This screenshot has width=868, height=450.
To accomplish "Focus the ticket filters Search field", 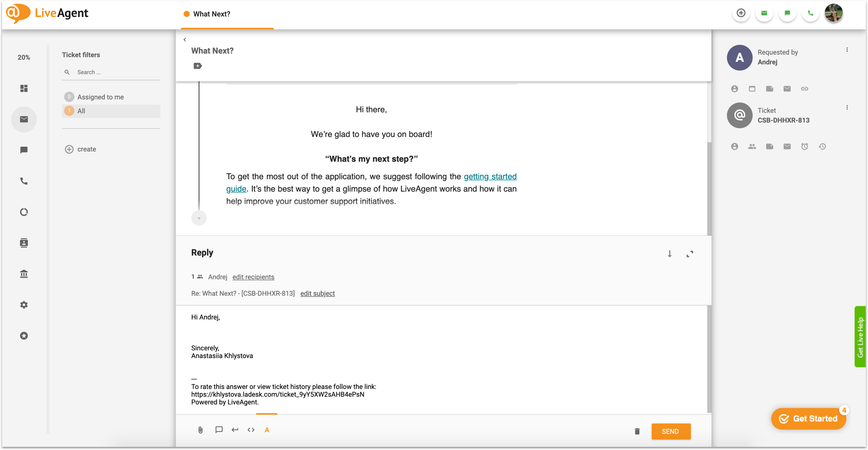I will 111,72.
